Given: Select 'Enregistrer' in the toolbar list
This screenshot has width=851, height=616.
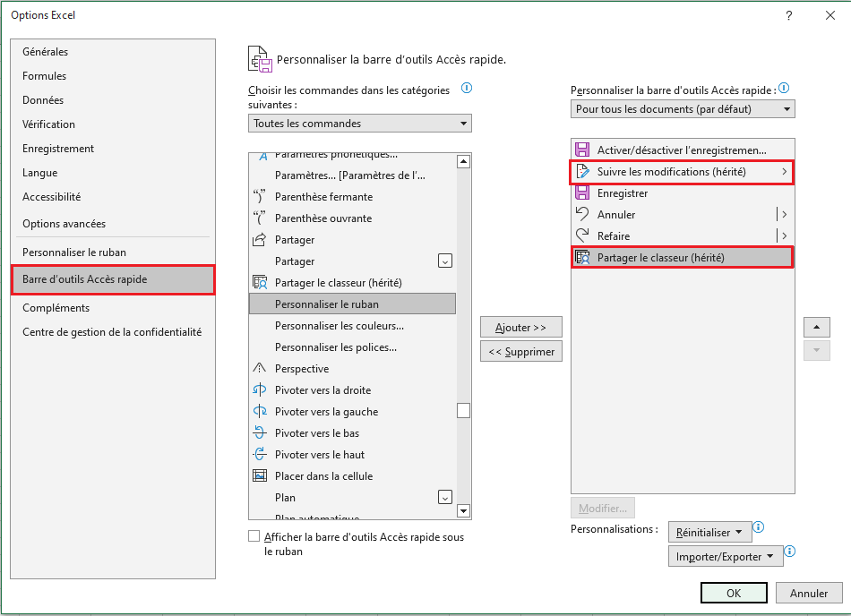Looking at the screenshot, I should coord(683,193).
